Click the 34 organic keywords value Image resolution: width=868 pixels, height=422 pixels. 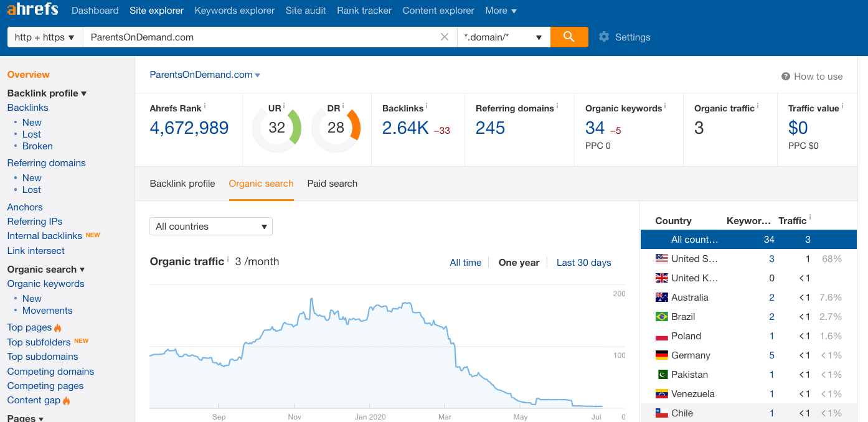pos(595,128)
